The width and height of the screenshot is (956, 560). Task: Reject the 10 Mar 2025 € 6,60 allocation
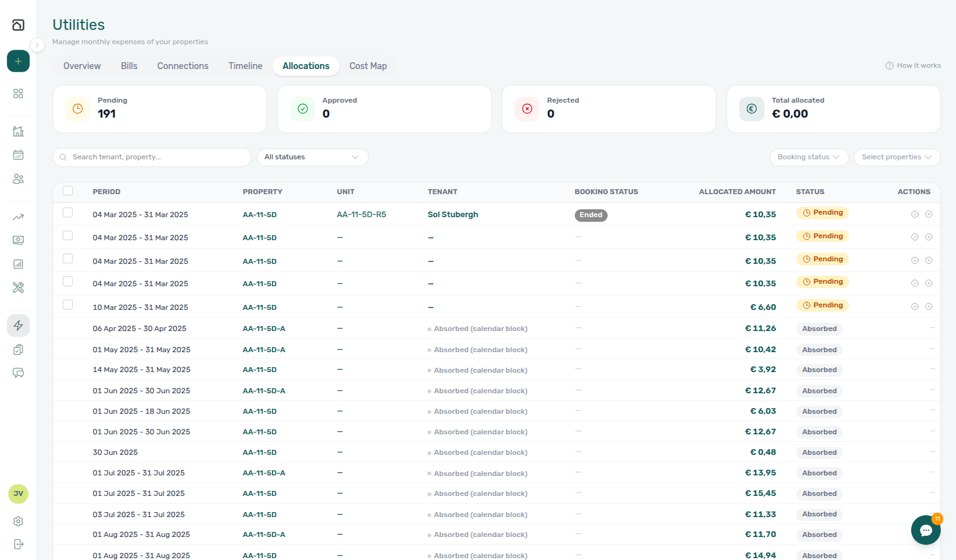929,307
